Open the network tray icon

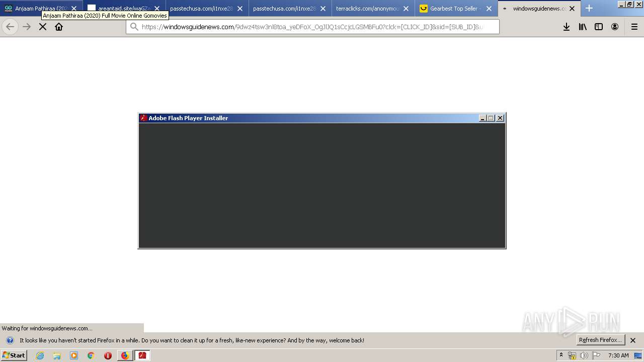[x=572, y=355]
